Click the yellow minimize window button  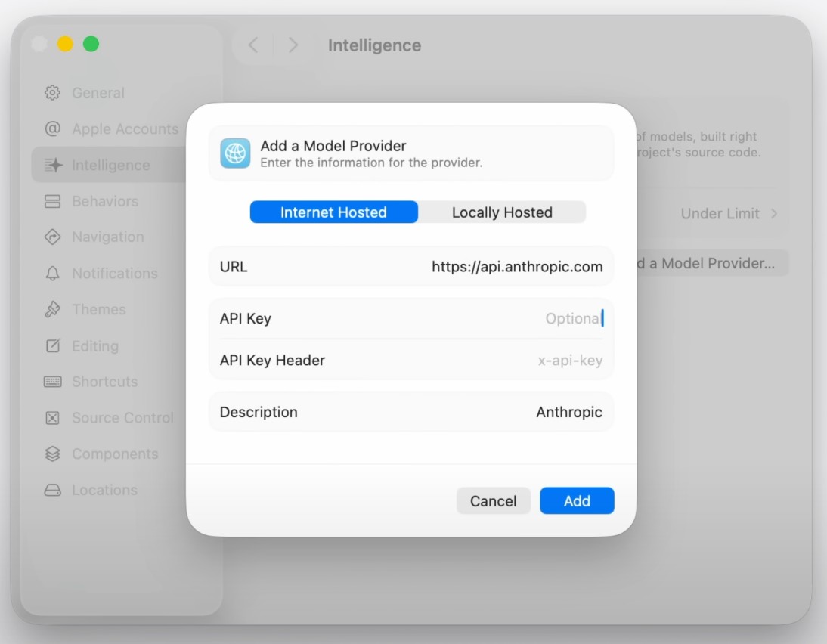tap(65, 44)
